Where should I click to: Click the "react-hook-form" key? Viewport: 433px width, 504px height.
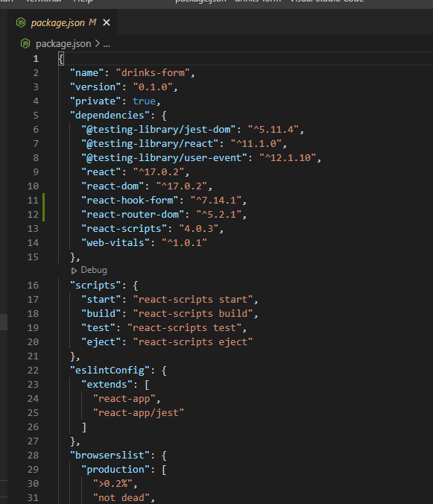[x=130, y=201]
